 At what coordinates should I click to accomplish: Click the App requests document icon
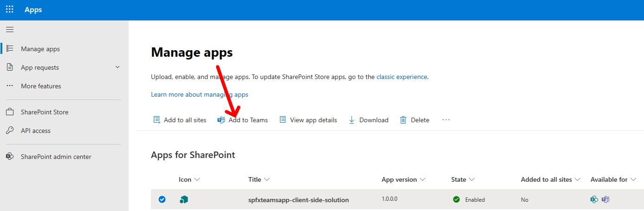click(x=10, y=67)
